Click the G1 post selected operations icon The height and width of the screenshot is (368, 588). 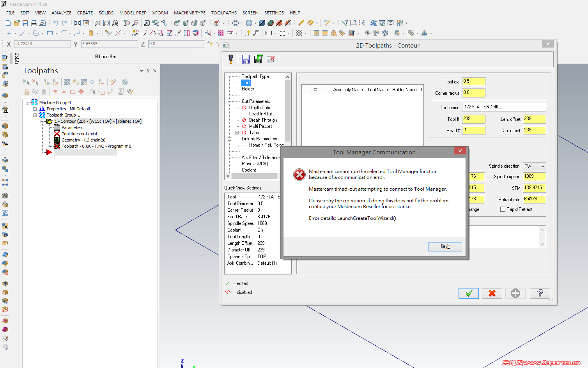pyautogui.click(x=93, y=82)
